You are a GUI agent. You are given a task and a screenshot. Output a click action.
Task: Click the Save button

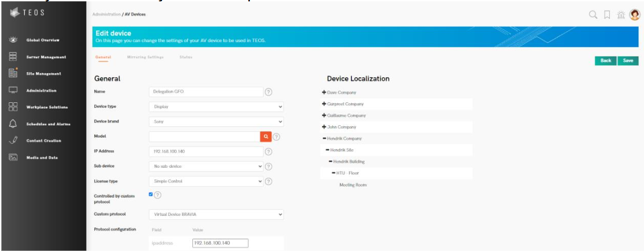pyautogui.click(x=628, y=60)
